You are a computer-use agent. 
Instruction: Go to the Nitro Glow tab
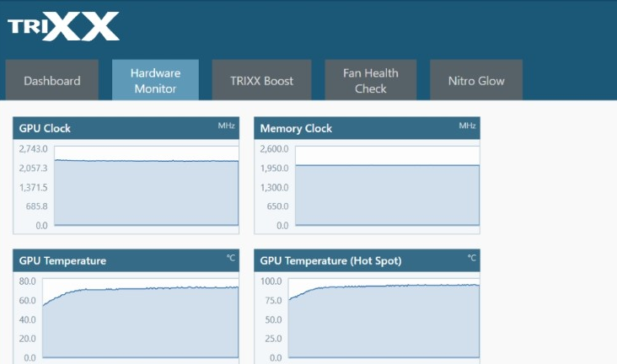[x=476, y=80]
